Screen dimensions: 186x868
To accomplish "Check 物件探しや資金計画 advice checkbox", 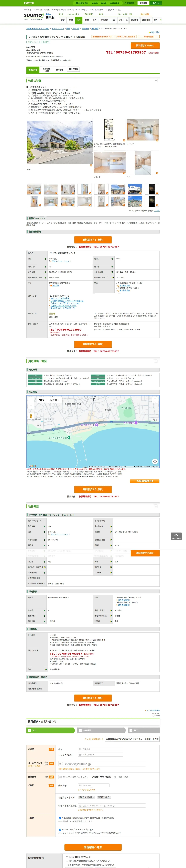I will tap(67, 861).
